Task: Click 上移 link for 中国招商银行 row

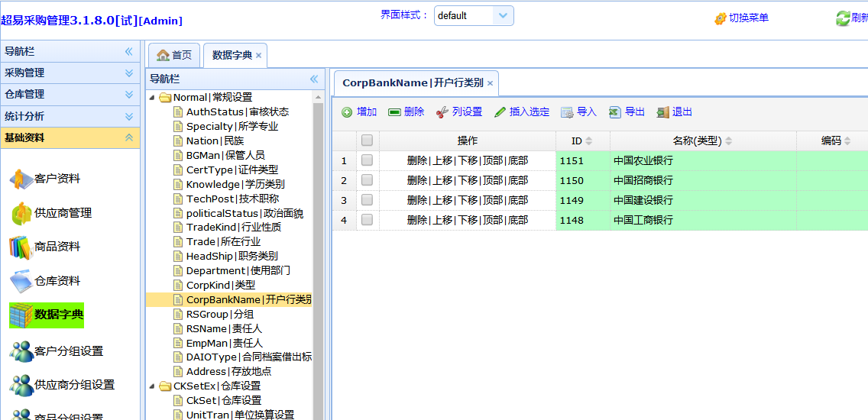Action: click(x=442, y=181)
